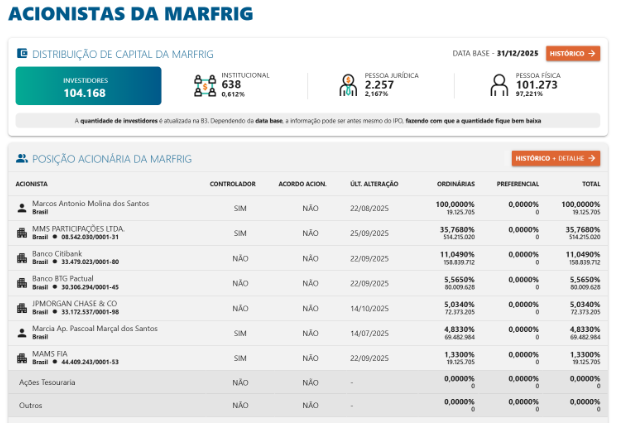Click building icon next to Banco BTG Pactual

(22, 283)
